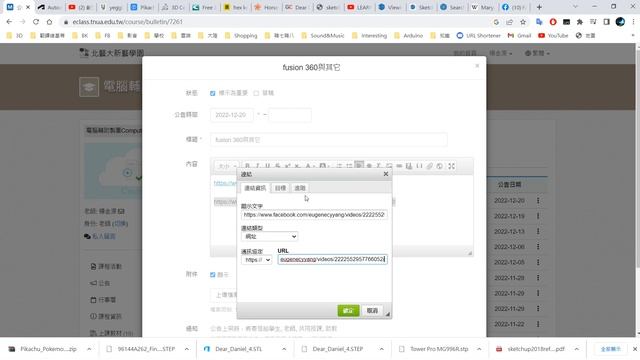Apply strikethrough in the editor toolbar
This screenshot has width=640, height=360.
[x=278, y=166]
